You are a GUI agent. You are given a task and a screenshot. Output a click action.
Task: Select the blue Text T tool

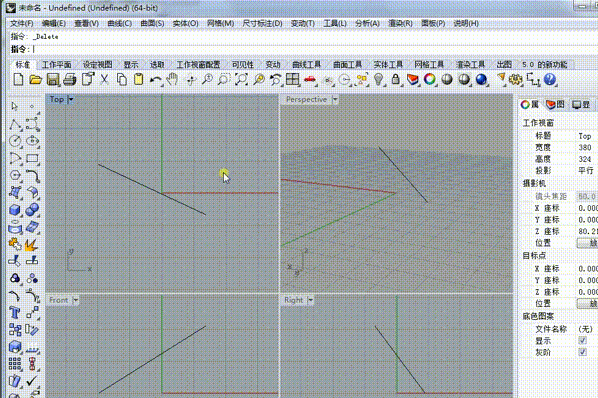coord(14,313)
